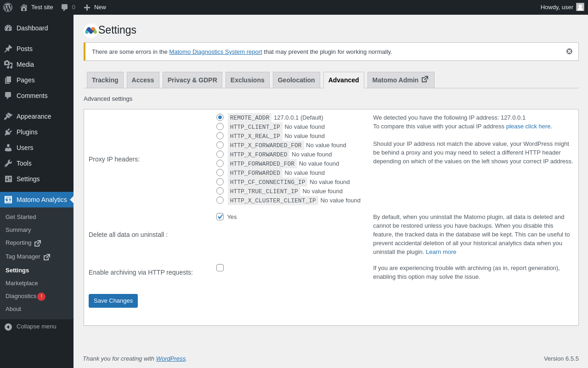Open the Geolocation tab
The width and height of the screenshot is (588, 368).
296,80
